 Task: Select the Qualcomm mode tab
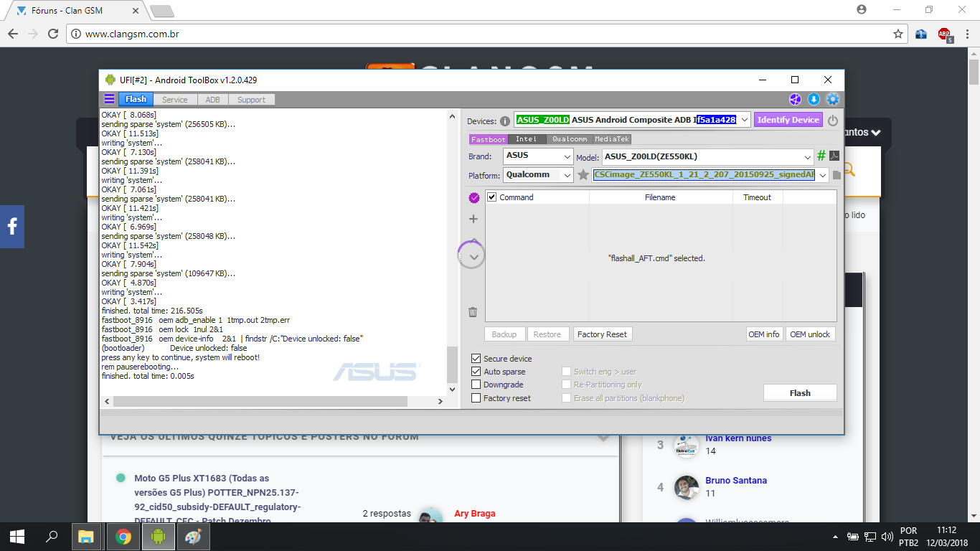[570, 139]
